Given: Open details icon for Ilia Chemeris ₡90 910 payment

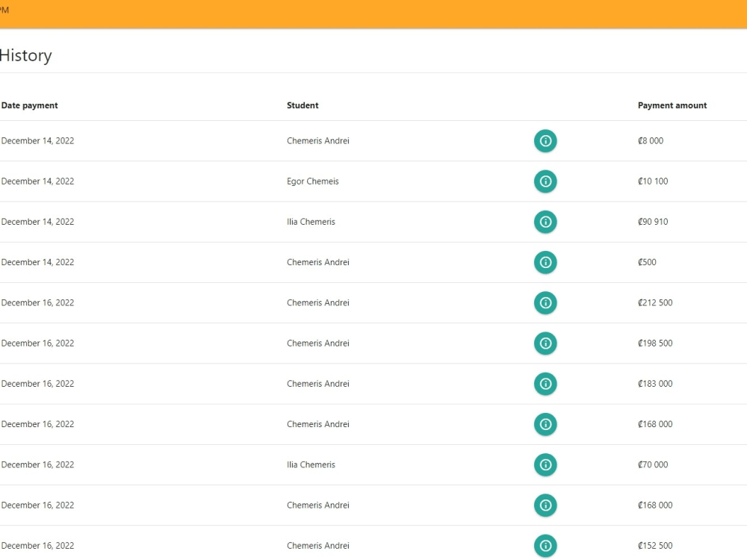Looking at the screenshot, I should coord(545,222).
